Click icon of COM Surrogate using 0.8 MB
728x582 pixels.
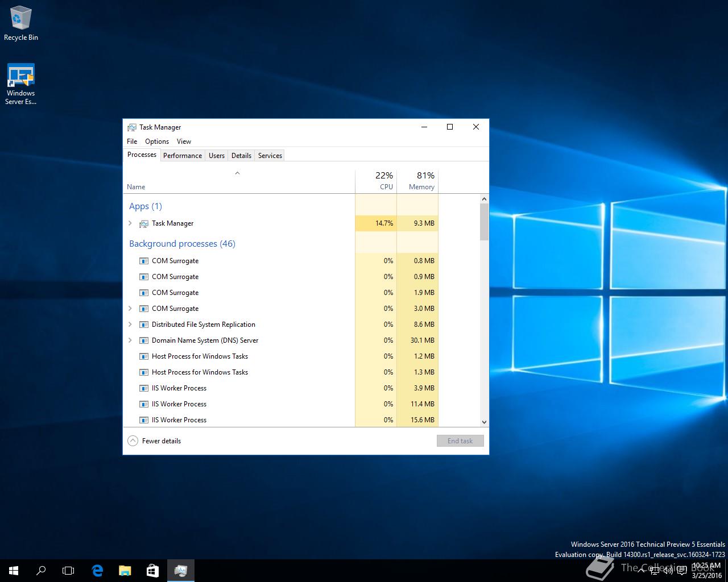144,261
